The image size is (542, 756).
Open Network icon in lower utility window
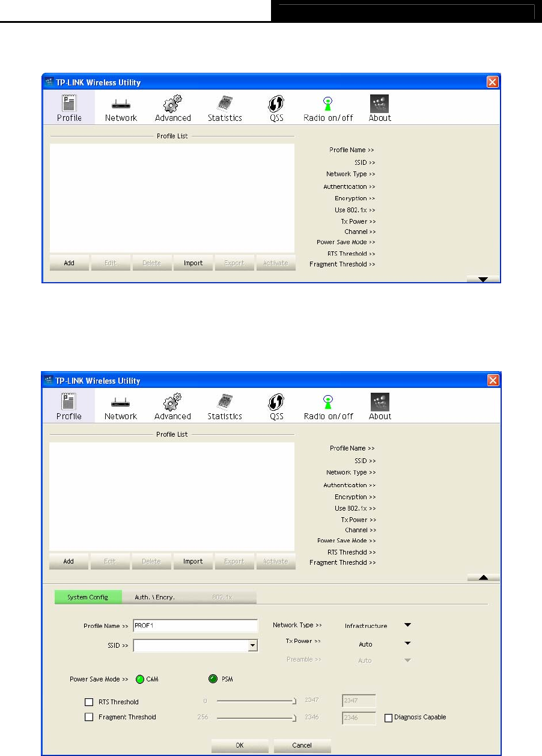(x=121, y=407)
